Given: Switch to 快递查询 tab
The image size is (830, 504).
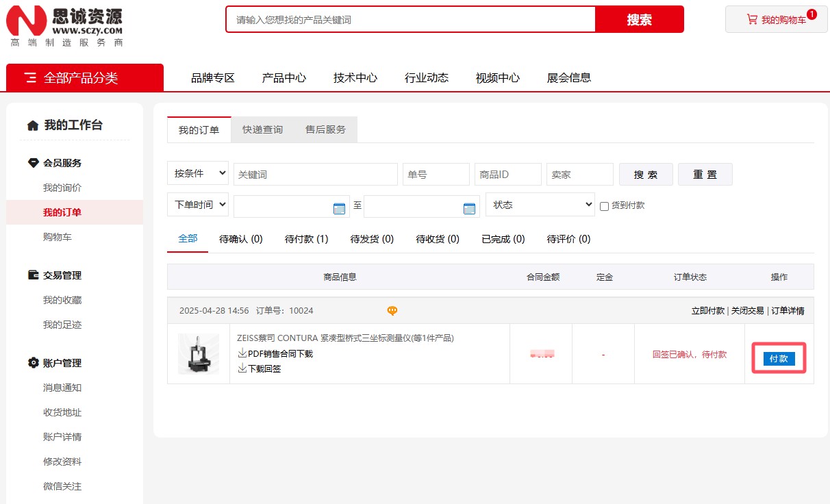Looking at the screenshot, I should (262, 129).
